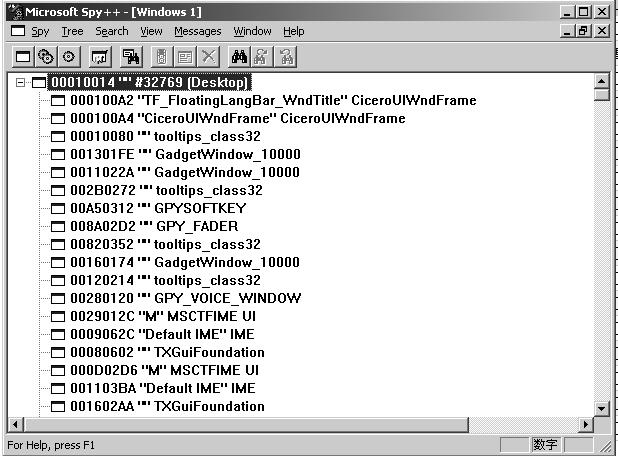Click window icon of 00280120 GPY_VOICE_WINDOW row
Screen dimensions: 618x456
[x=58, y=299]
